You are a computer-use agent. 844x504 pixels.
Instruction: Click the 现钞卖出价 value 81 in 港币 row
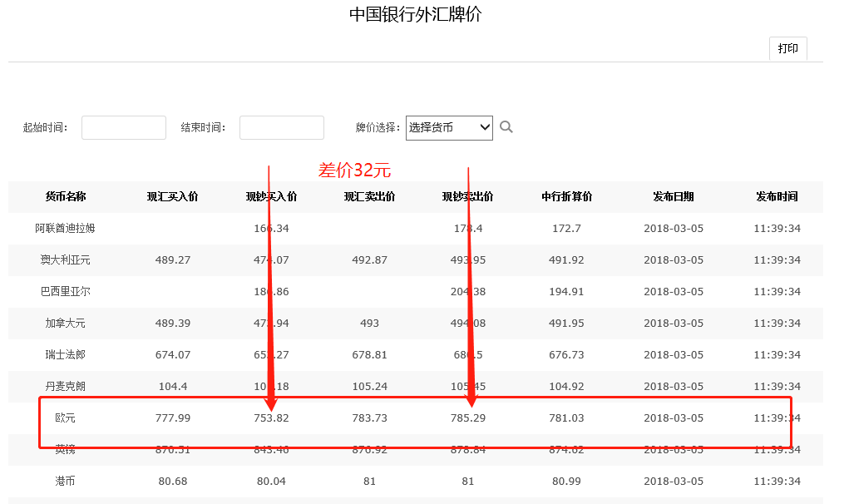[468, 481]
